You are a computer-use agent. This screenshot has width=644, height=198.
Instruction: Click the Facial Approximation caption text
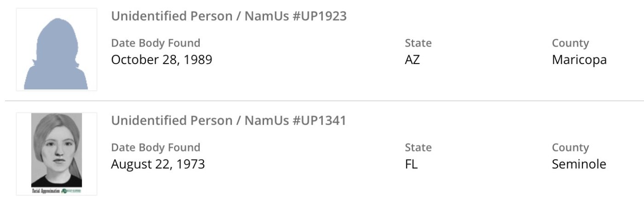tap(46, 191)
